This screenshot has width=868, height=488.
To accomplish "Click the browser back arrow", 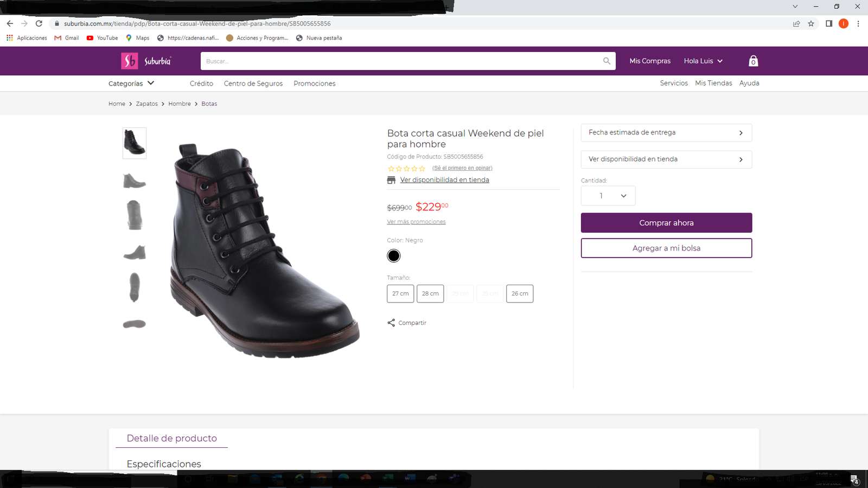I will point(10,23).
